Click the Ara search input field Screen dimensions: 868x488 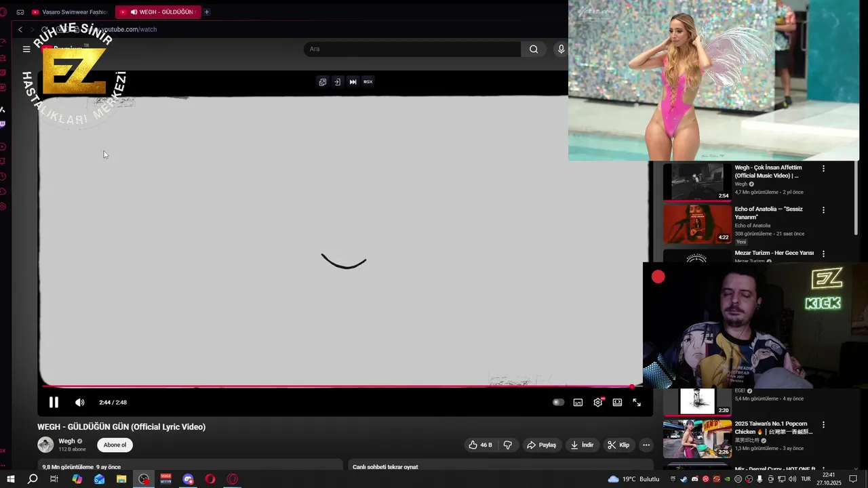(412, 49)
